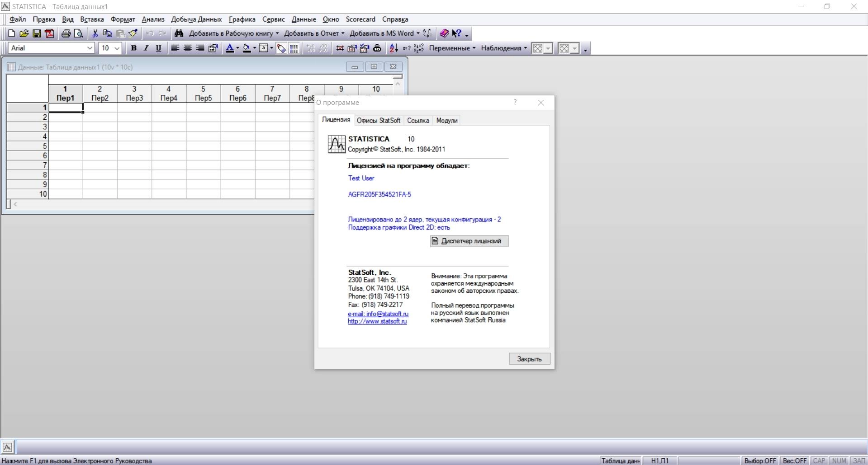Open the fill color dropdown arrow

click(x=255, y=48)
